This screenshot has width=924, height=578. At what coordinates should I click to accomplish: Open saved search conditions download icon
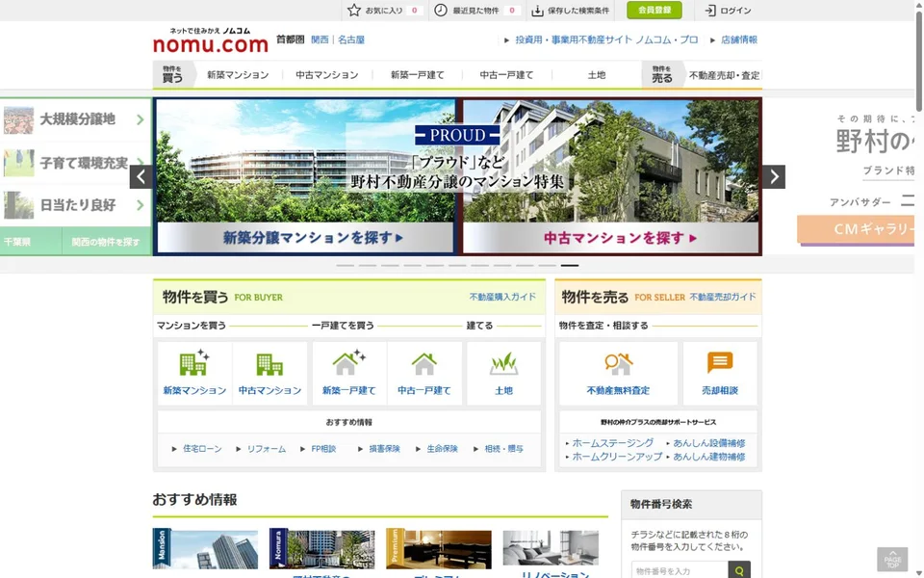tap(537, 11)
